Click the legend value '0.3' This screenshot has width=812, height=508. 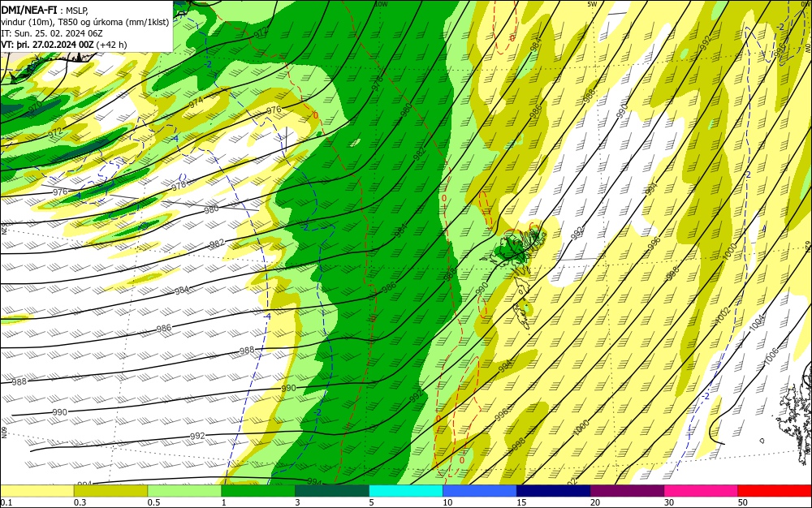click(x=80, y=502)
